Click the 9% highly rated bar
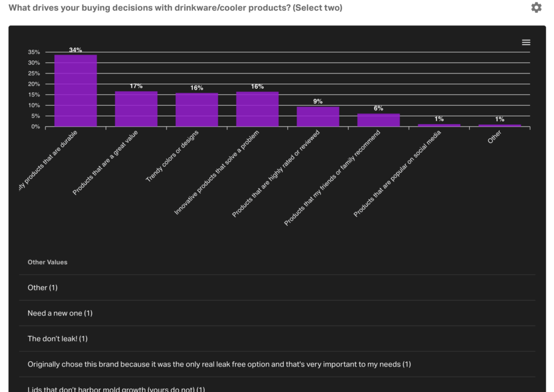 [318, 116]
